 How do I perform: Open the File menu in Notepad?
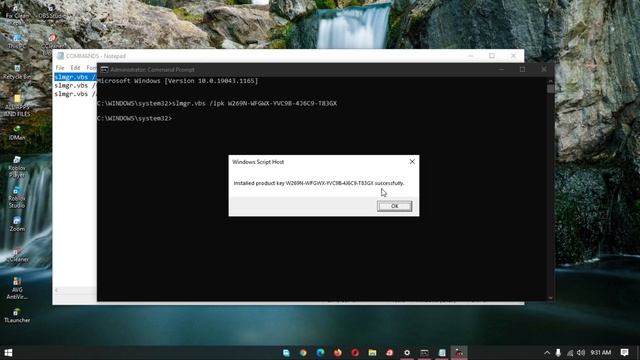click(60, 68)
